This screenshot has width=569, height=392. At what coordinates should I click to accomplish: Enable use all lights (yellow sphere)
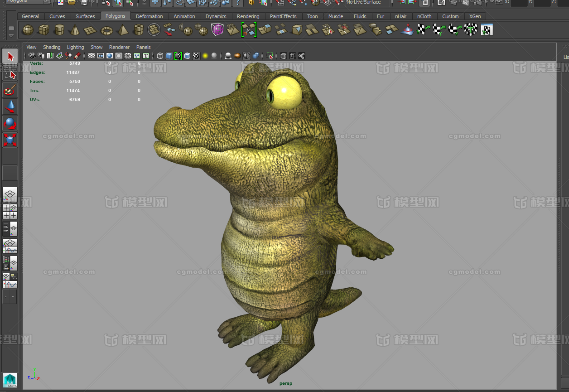[x=205, y=56]
